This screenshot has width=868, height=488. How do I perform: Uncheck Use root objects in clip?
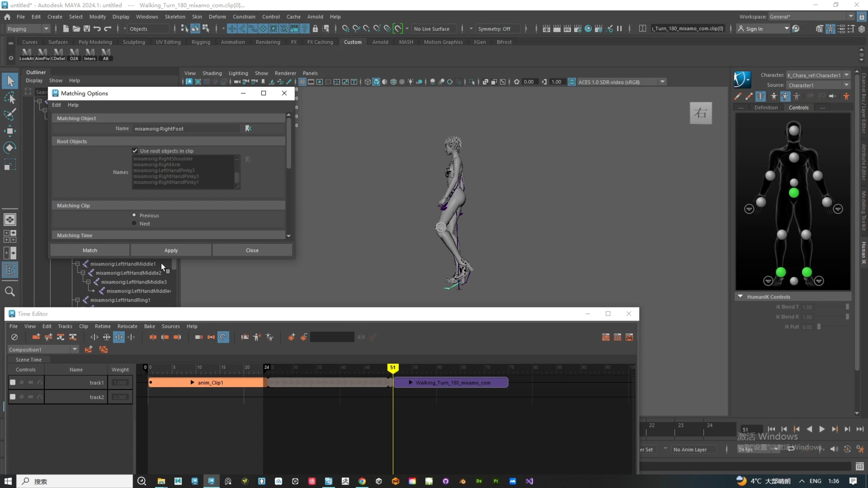click(135, 151)
